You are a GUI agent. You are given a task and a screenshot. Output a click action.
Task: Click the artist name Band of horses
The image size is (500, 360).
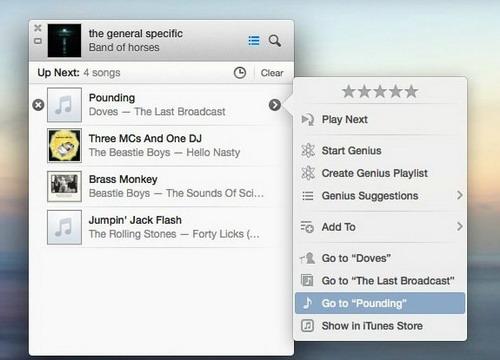[x=124, y=47]
